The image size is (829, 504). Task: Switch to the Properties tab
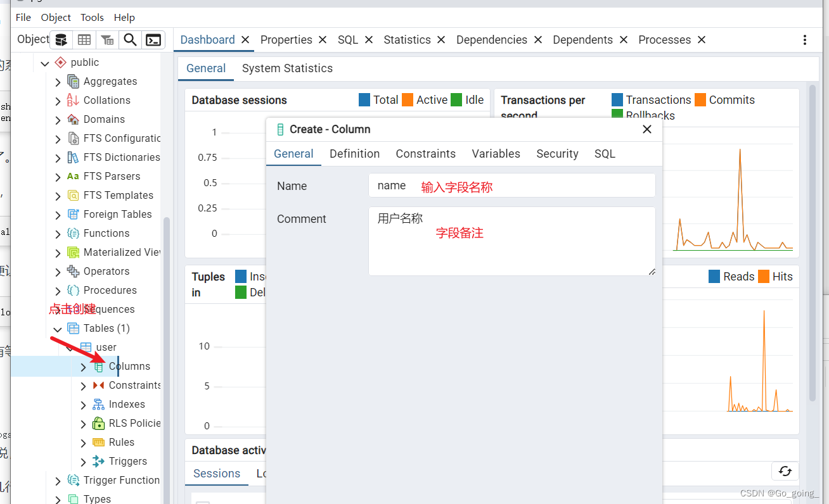pyautogui.click(x=286, y=40)
